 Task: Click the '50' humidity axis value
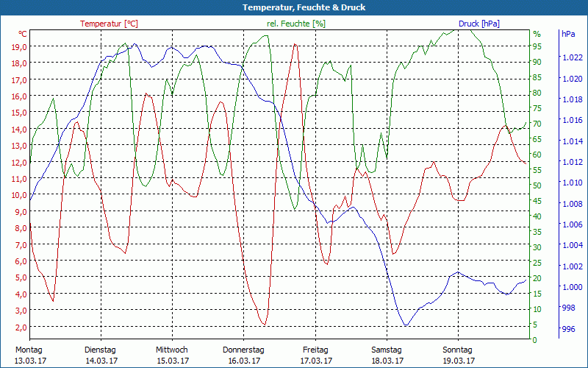point(537,185)
